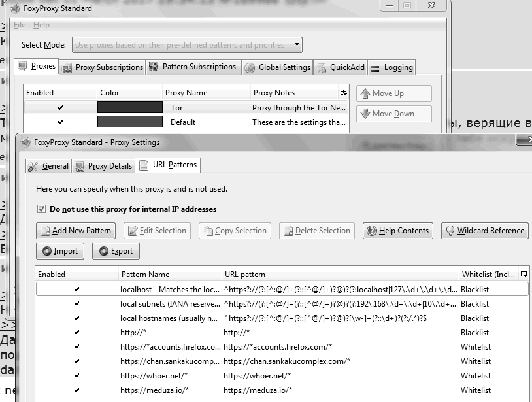The width and height of the screenshot is (532, 402).
Task: Click the Default proxy color swatch
Action: 130,122
